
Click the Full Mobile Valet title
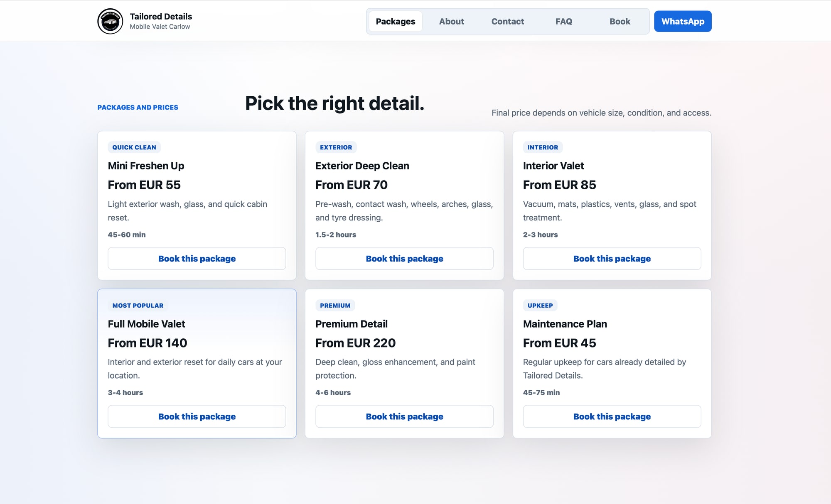[x=146, y=324]
